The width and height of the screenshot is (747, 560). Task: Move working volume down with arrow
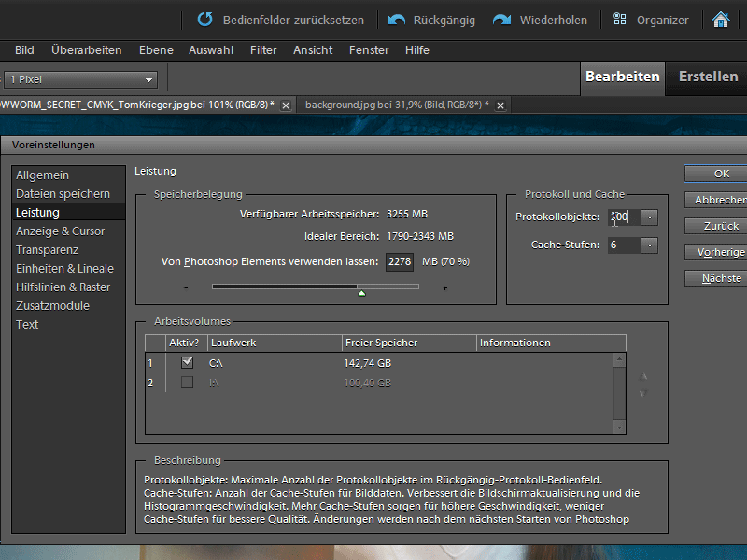tap(643, 393)
